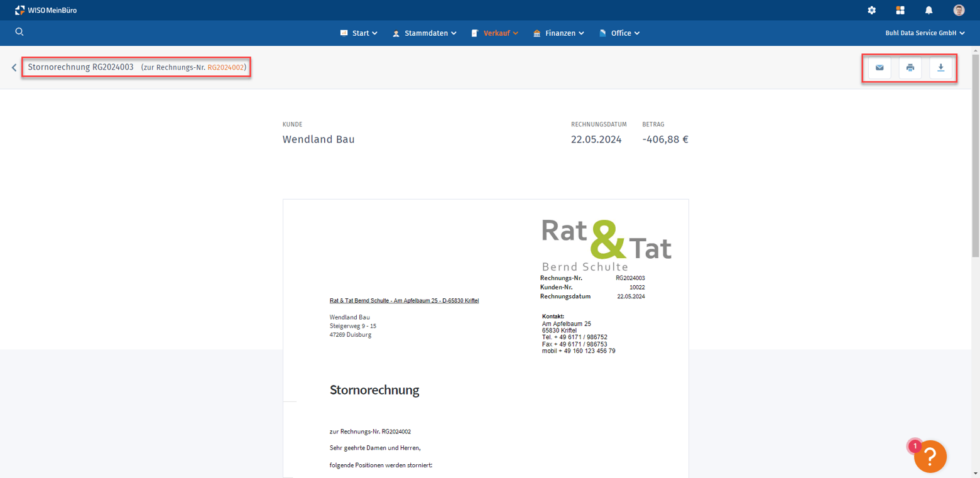Download the Stornorechnung as file
This screenshot has width=980, height=478.
click(x=941, y=68)
